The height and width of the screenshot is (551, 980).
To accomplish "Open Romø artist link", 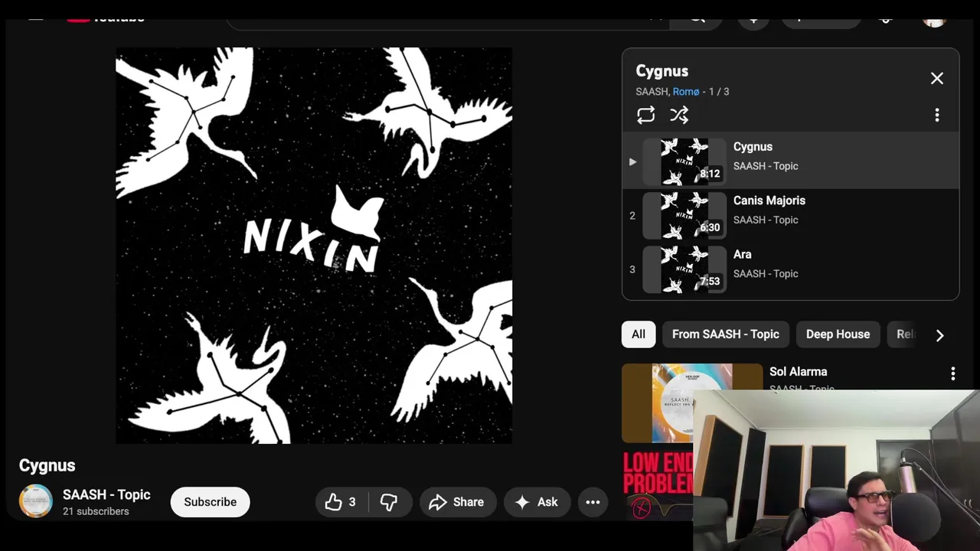I will pyautogui.click(x=685, y=92).
